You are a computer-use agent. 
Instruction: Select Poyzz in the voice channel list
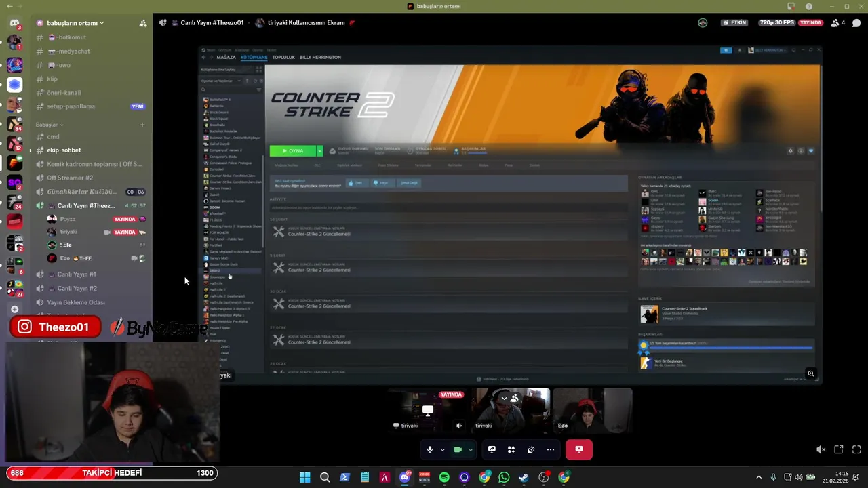[x=95, y=219]
